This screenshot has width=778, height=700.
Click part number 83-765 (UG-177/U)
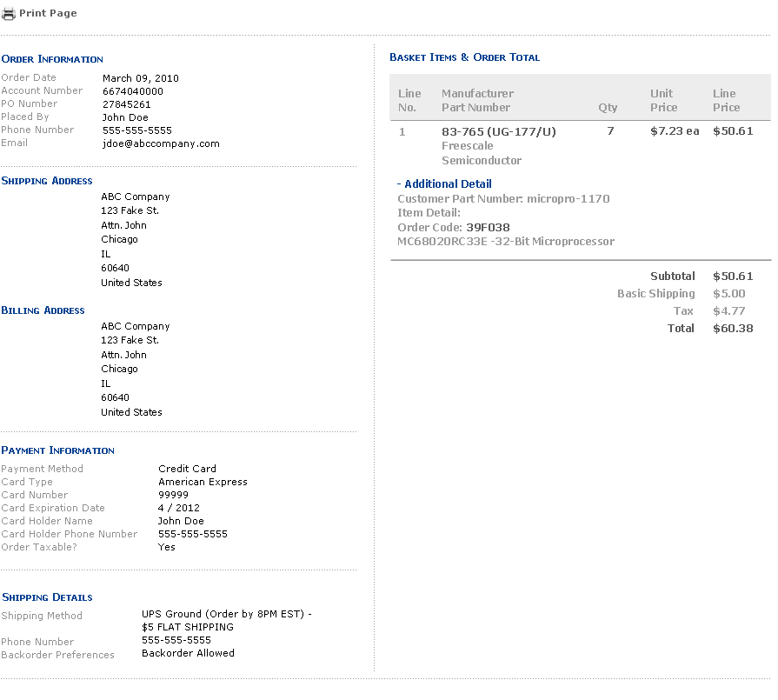[x=499, y=131]
